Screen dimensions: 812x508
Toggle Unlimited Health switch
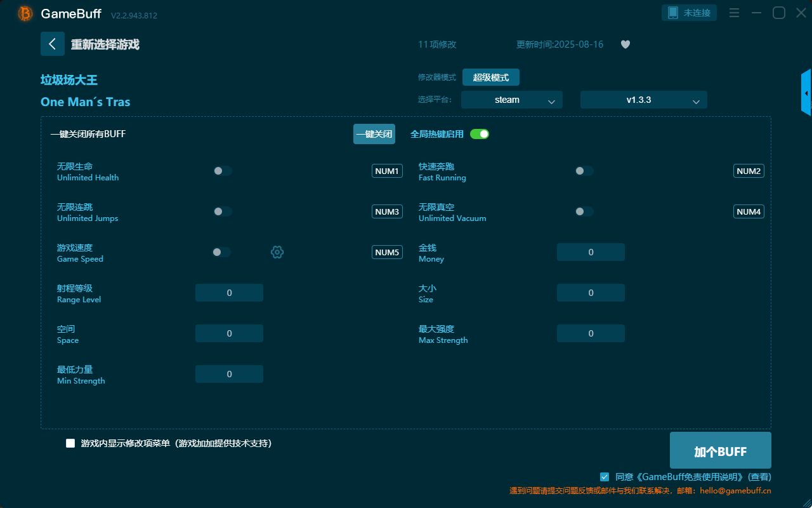pyautogui.click(x=222, y=171)
